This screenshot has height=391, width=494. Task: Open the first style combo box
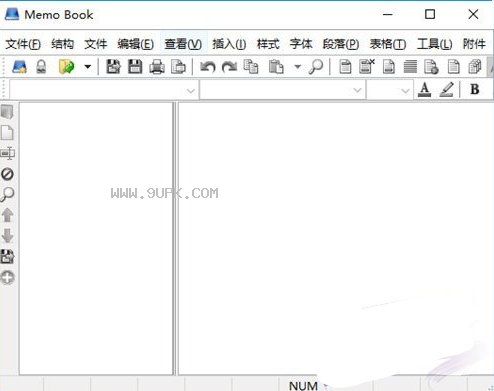coord(104,90)
